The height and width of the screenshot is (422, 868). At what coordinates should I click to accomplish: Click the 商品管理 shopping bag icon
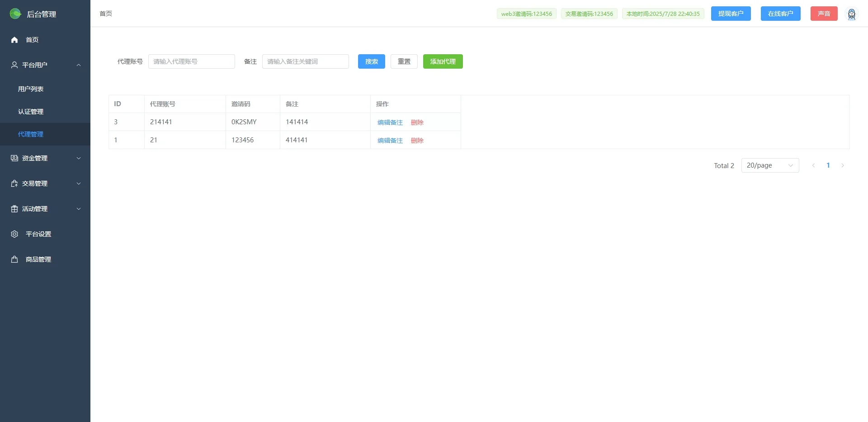[14, 259]
